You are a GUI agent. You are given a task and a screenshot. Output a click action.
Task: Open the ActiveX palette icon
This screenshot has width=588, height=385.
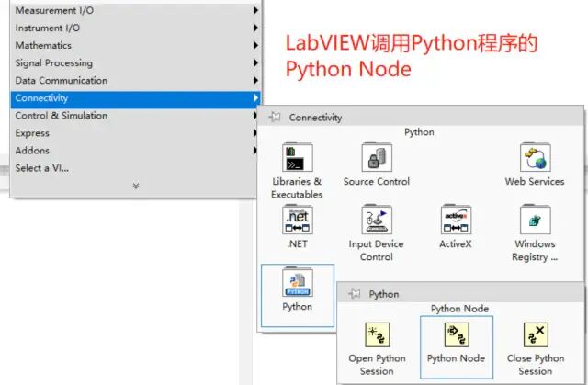pyautogui.click(x=456, y=220)
